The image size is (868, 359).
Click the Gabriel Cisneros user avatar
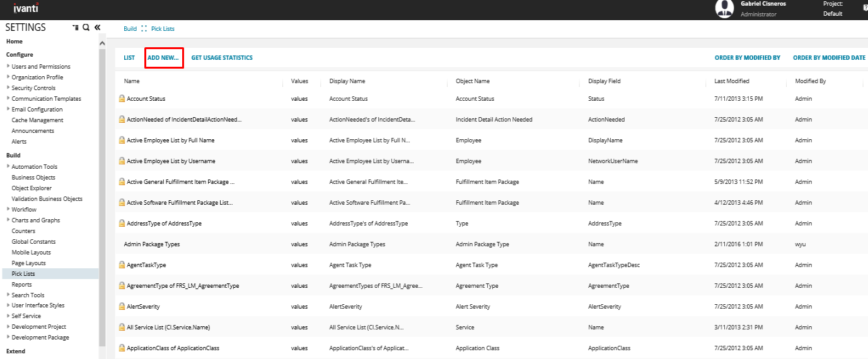click(x=724, y=9)
